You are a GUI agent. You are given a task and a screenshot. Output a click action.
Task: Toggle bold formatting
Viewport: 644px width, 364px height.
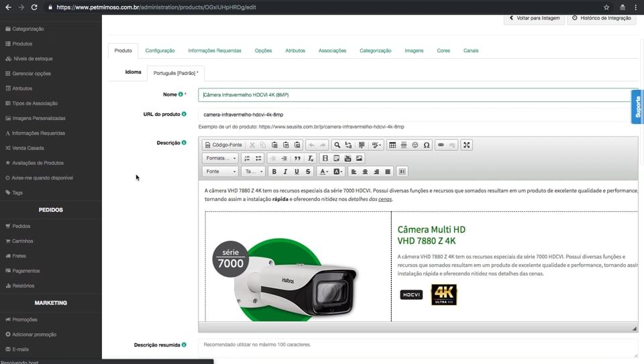pos(274,172)
